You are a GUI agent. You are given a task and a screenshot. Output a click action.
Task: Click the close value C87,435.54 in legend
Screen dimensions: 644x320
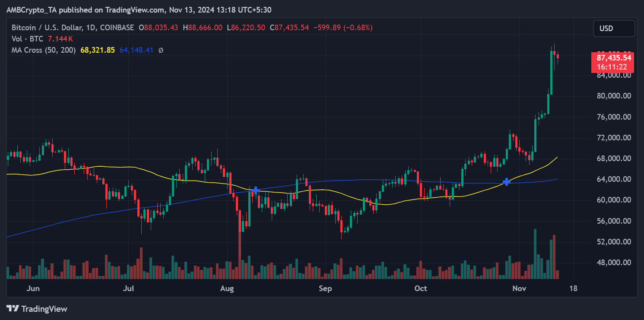point(289,28)
